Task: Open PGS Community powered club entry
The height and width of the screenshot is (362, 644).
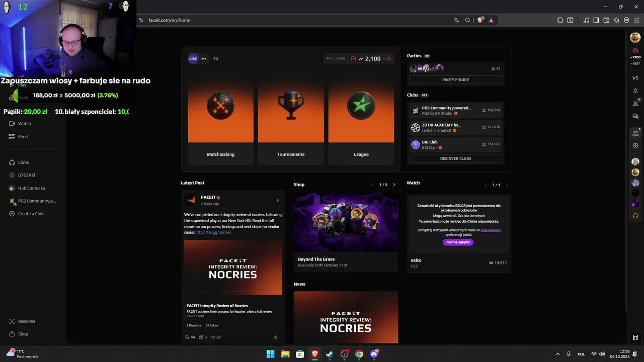Action: 455,110
